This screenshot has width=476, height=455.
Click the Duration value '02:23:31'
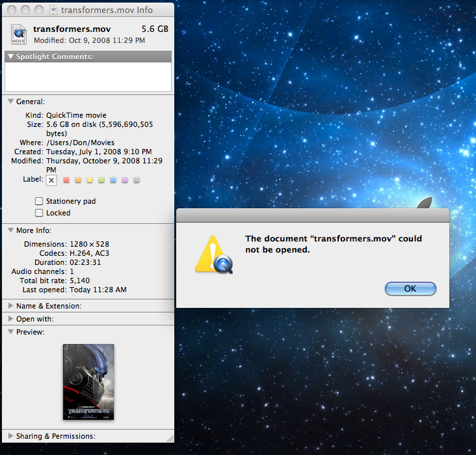point(85,262)
